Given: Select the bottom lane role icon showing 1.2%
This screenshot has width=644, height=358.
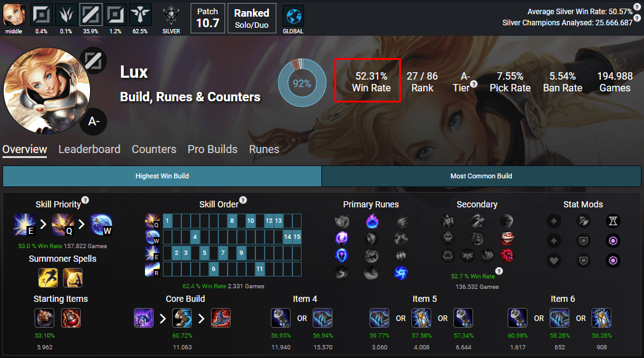Looking at the screenshot, I should coord(115,15).
